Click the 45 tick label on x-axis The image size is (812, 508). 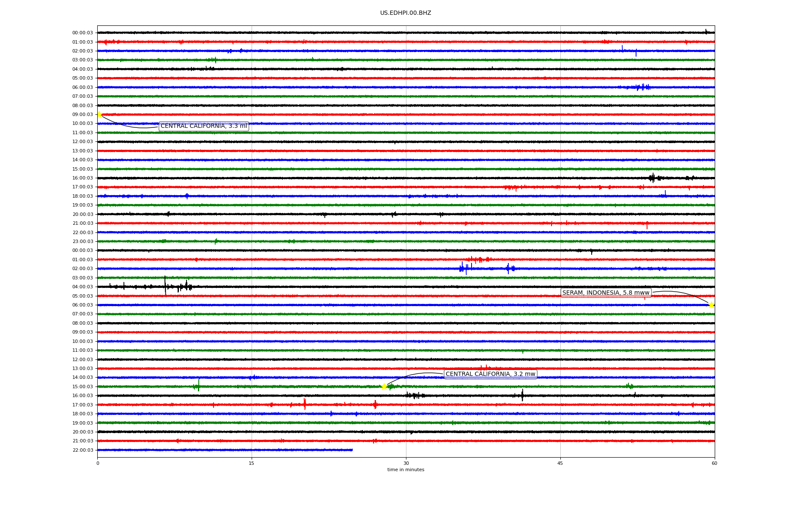pyautogui.click(x=560, y=463)
